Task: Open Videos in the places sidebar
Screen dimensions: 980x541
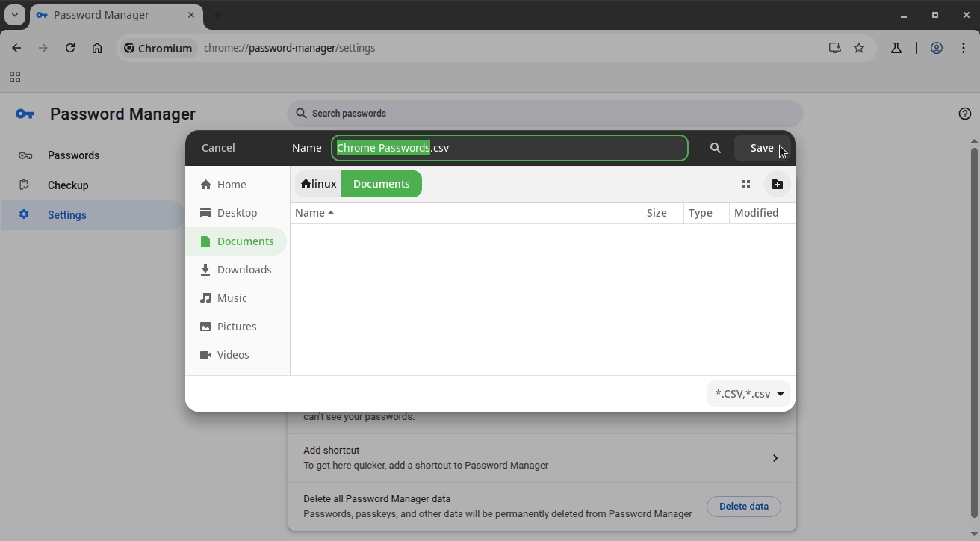Action: click(236, 355)
